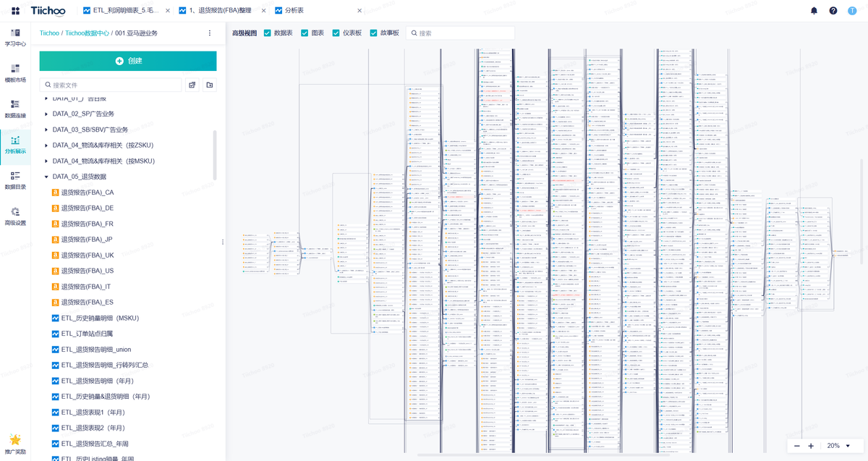The image size is (868, 461).
Task: Click the Tiichoo数据中心 breadcrumb link
Action: [87, 33]
